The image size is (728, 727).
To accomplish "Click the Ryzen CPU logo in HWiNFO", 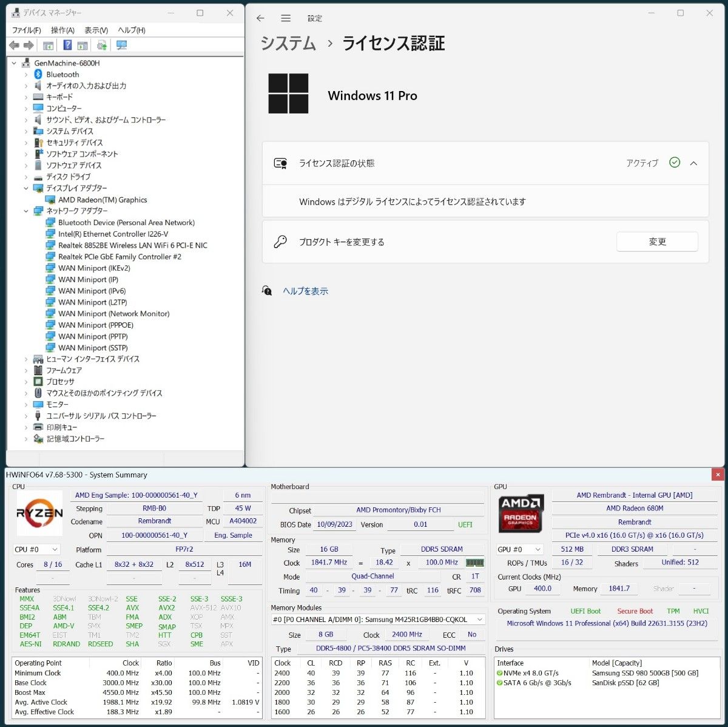I will coord(39,513).
